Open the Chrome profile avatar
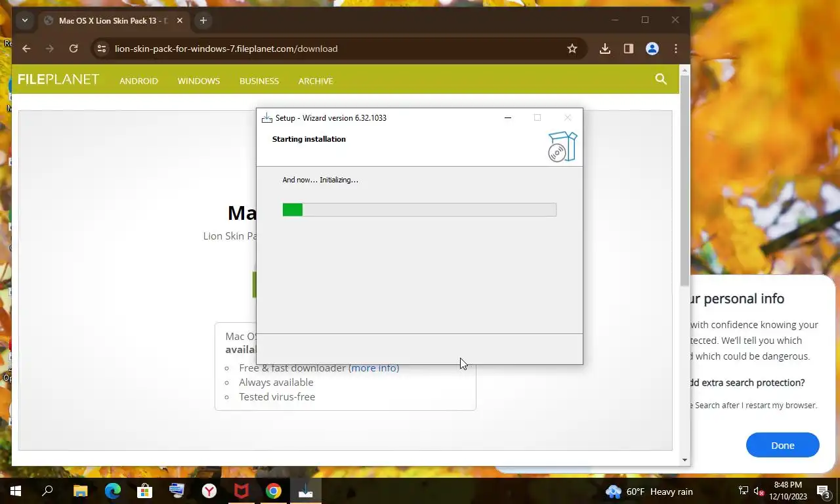Image resolution: width=840 pixels, height=504 pixels. 652,49
